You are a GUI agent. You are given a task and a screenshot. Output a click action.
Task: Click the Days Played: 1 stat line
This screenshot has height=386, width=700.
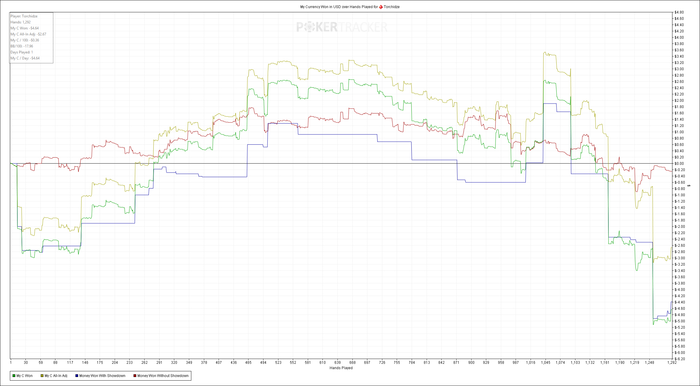click(x=21, y=52)
